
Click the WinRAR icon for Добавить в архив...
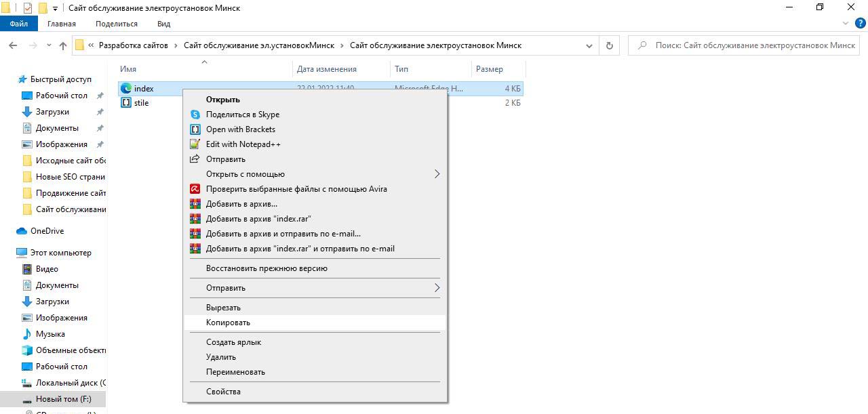(x=195, y=204)
